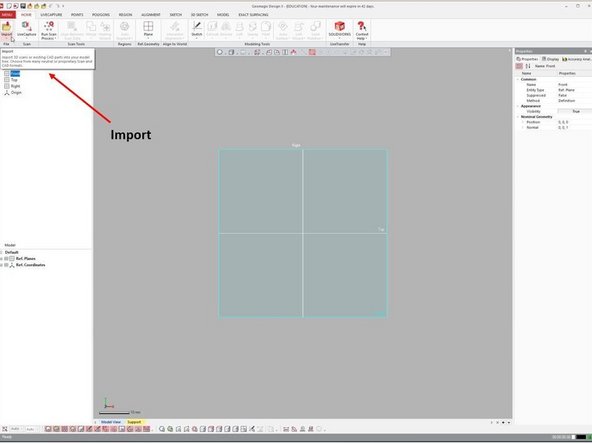Switch to the SKETCH ribbon tab
This screenshot has width=592, height=444.
point(176,14)
